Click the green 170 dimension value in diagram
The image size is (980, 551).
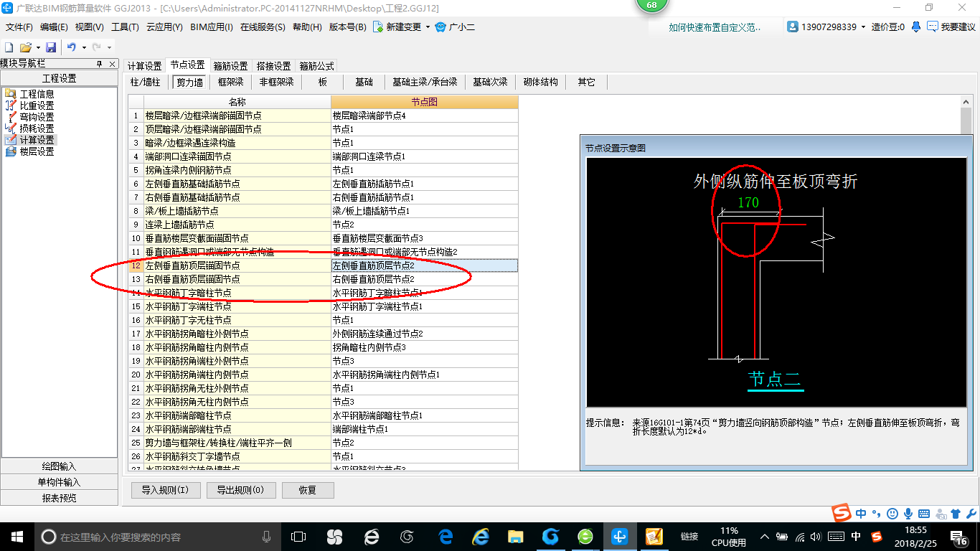tap(748, 203)
